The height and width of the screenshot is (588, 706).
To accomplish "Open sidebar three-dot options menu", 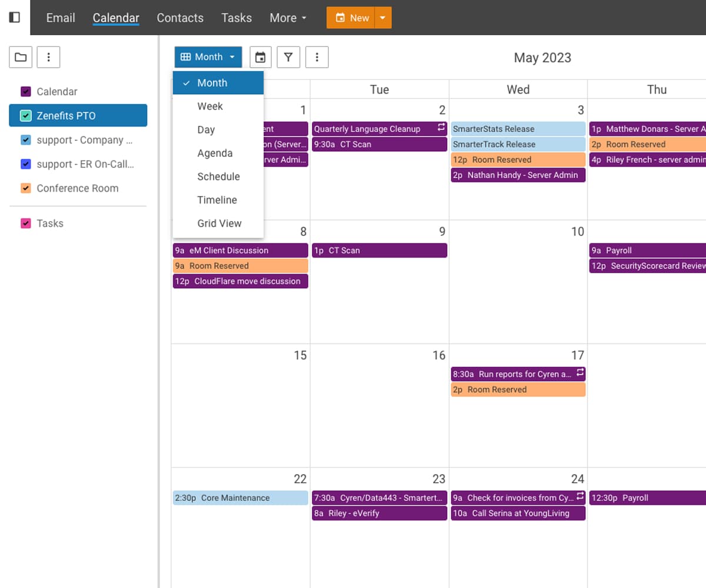I will pyautogui.click(x=49, y=57).
